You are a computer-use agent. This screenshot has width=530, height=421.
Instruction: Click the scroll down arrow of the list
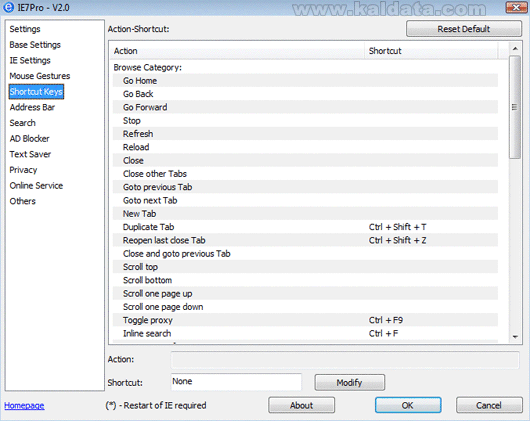coord(515,337)
